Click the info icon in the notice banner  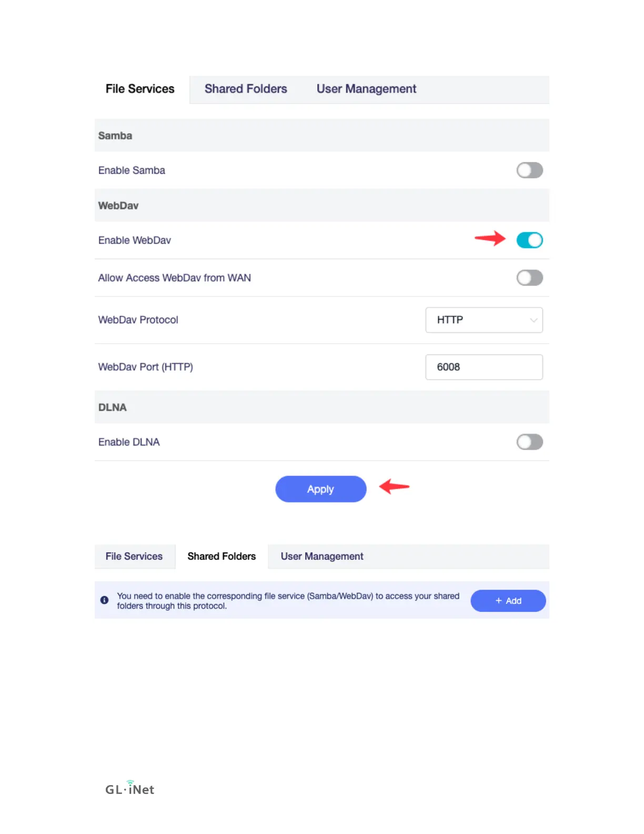104,600
